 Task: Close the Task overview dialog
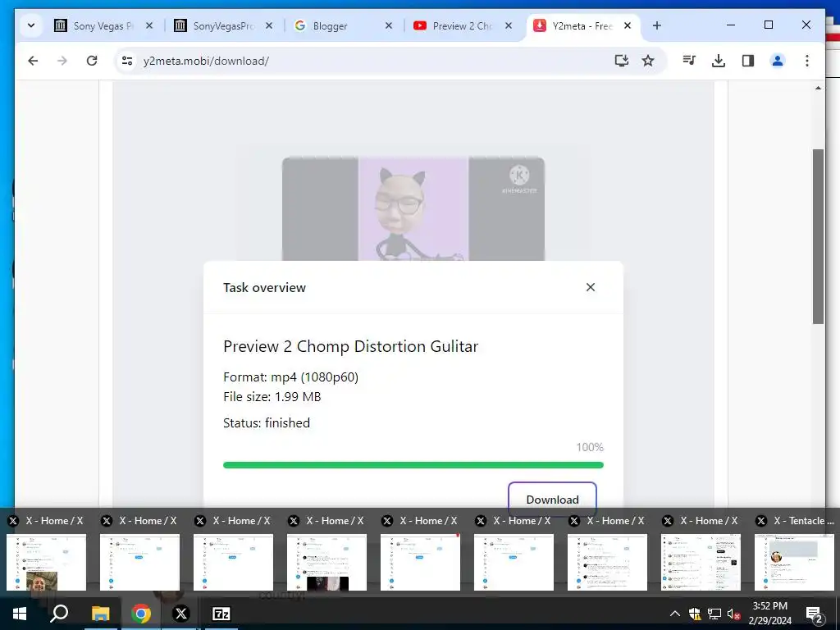coord(591,287)
